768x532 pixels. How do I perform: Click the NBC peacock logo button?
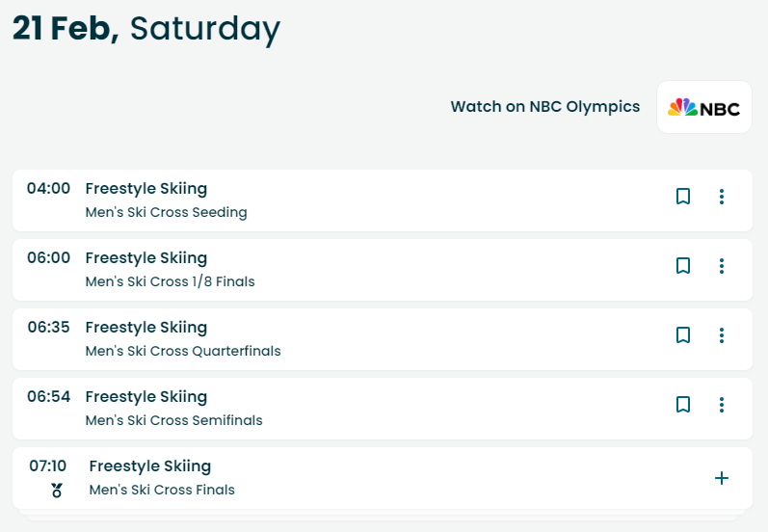[x=703, y=107]
